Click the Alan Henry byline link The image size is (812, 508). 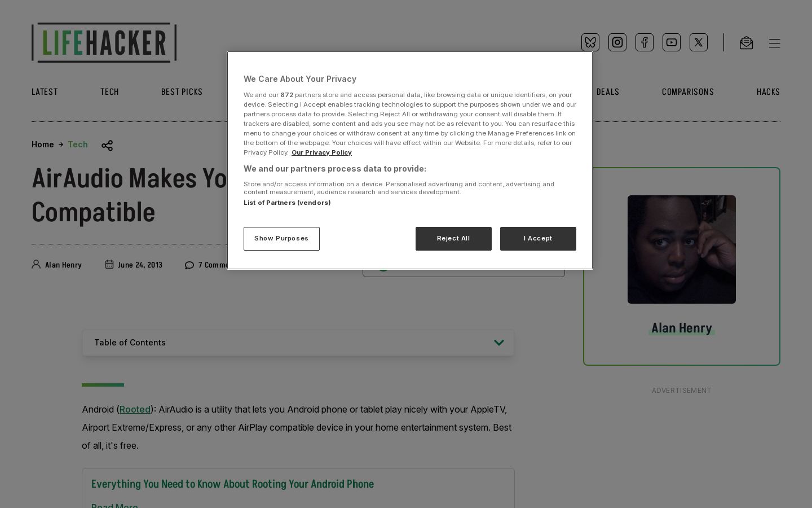63,265
